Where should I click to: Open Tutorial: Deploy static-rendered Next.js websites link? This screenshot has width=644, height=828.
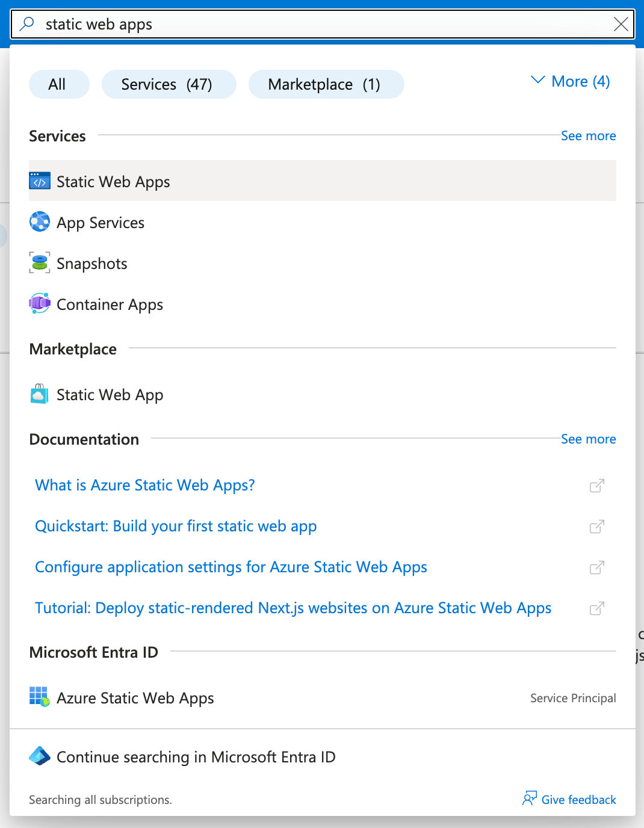point(293,608)
